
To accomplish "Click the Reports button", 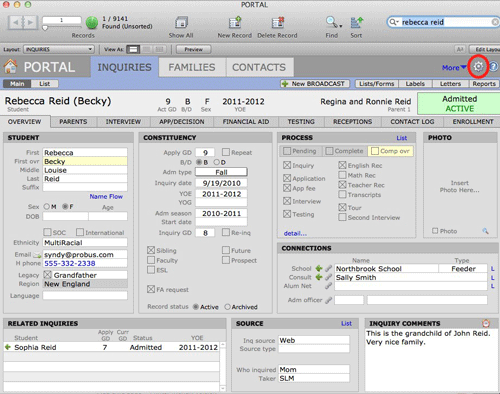I will coord(484,84).
